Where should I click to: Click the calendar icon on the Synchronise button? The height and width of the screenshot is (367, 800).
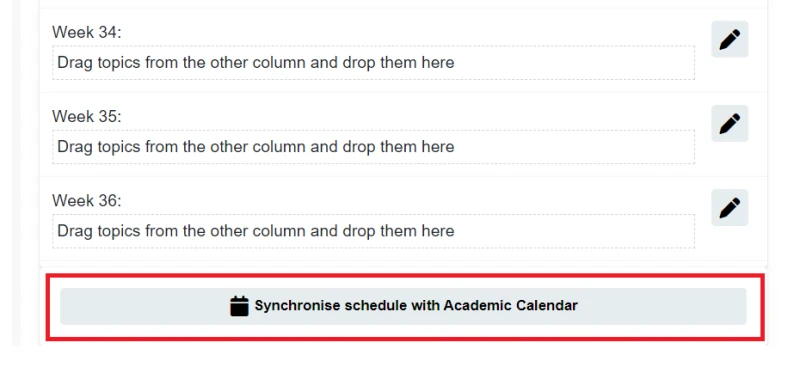coord(239,306)
